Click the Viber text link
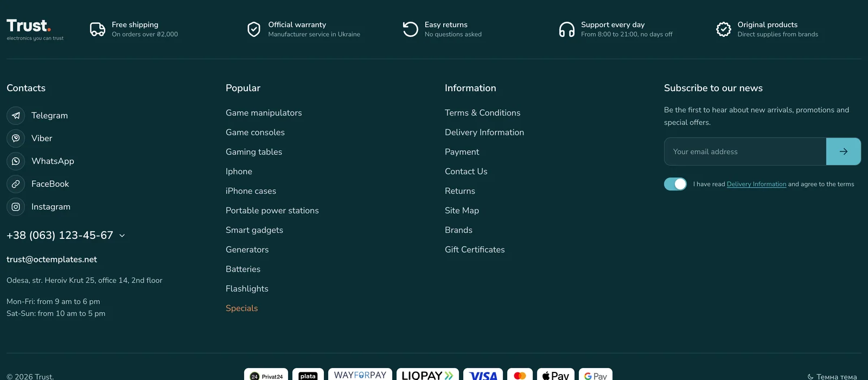 (x=42, y=138)
